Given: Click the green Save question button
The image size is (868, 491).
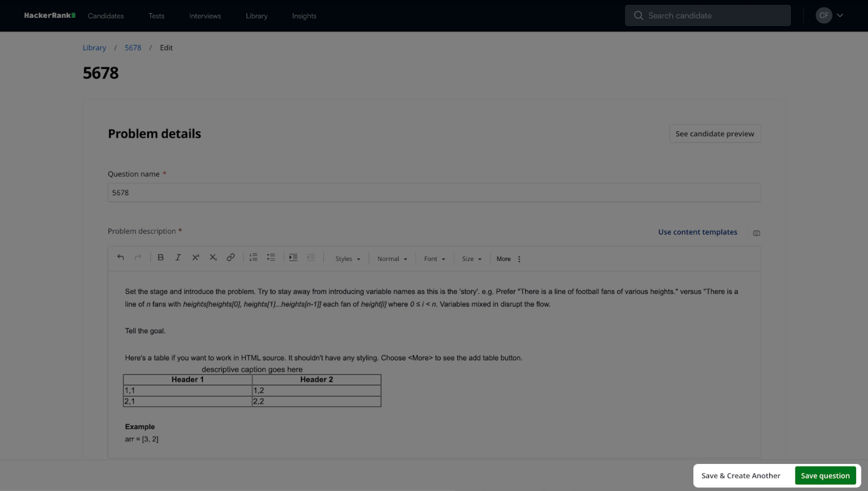Looking at the screenshot, I should 825,476.
